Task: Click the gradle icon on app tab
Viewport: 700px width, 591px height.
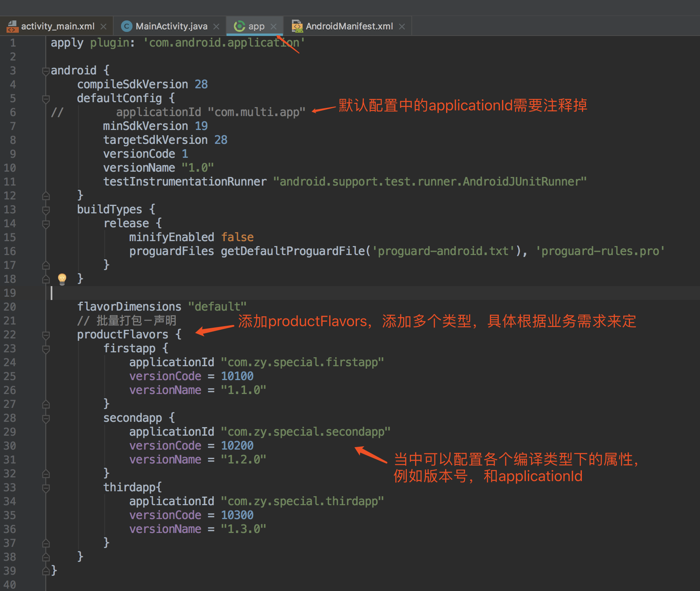Action: tap(239, 27)
